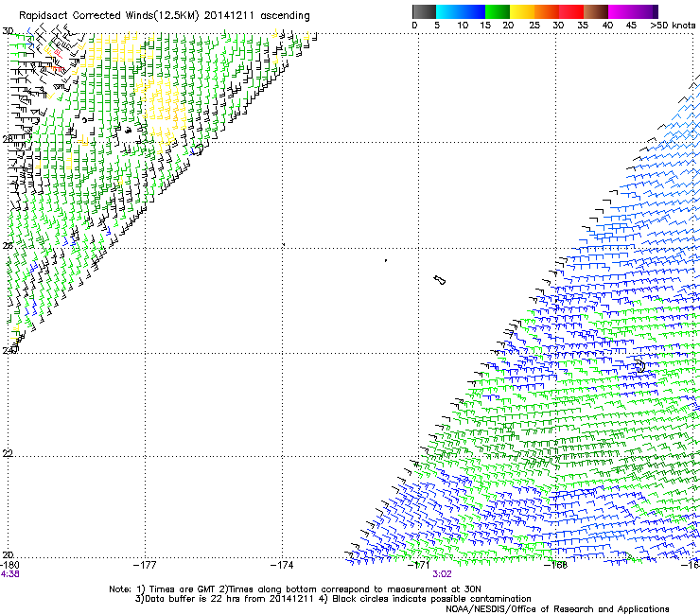The height and width of the screenshot is (615, 700).
Task: Click the latitude label '30'
Action: [x=8, y=31]
